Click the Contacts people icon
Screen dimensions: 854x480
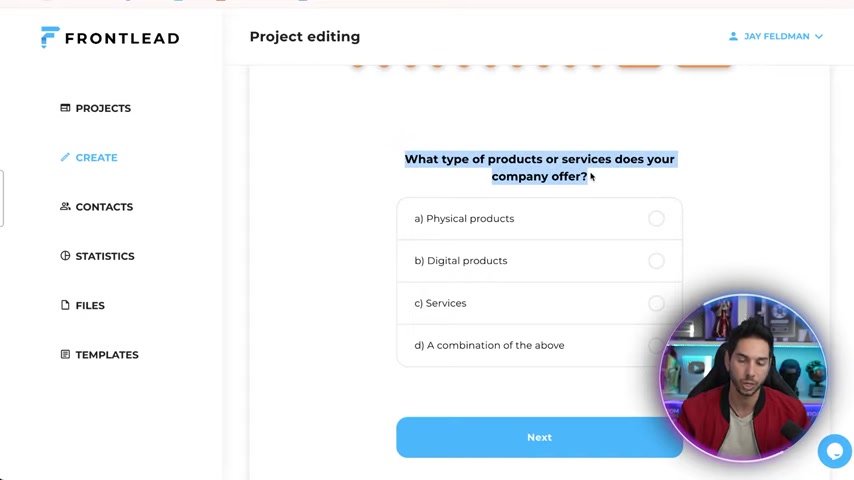(x=65, y=206)
